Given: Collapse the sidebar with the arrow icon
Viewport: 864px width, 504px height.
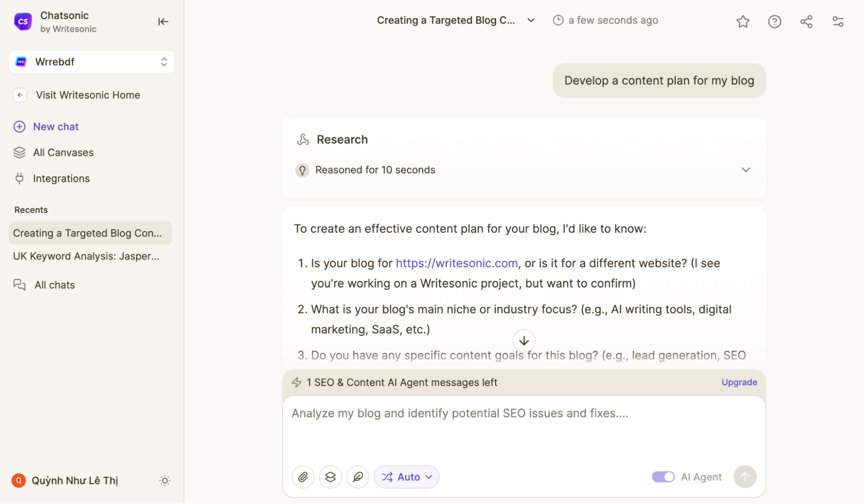Looking at the screenshot, I should tap(163, 22).
